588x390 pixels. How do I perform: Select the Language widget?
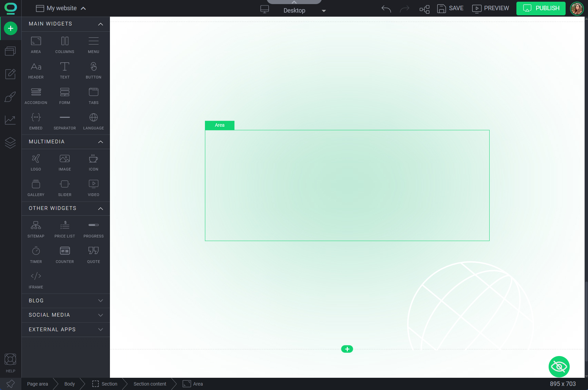(94, 121)
